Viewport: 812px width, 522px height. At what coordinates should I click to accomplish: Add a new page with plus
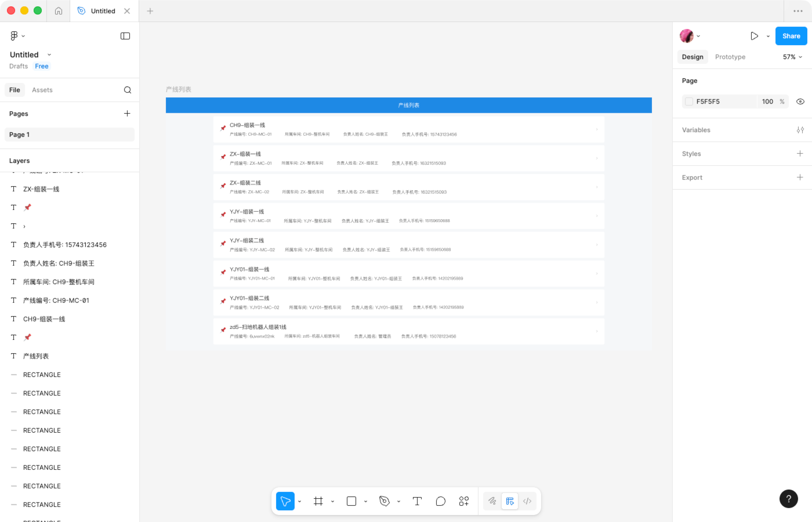click(127, 114)
